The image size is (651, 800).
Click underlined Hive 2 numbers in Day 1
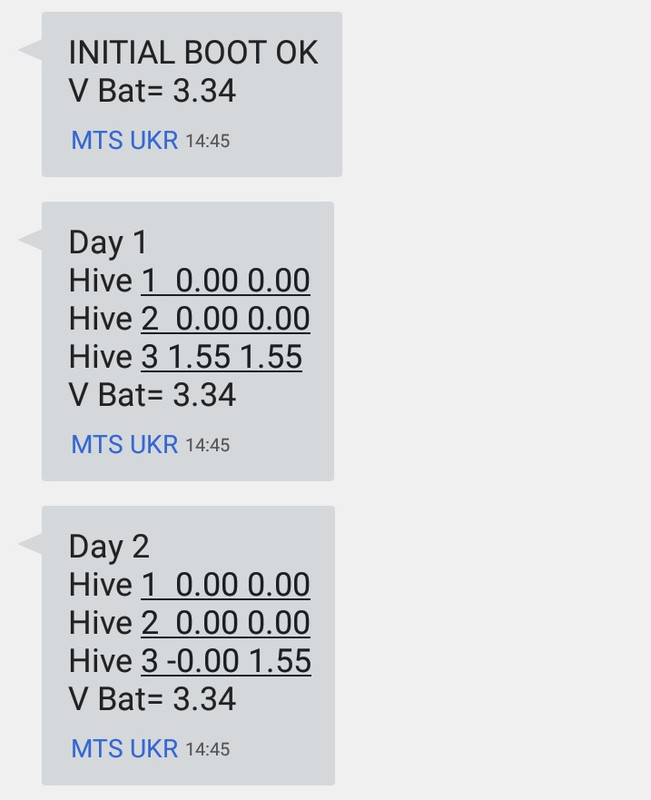coord(226,318)
